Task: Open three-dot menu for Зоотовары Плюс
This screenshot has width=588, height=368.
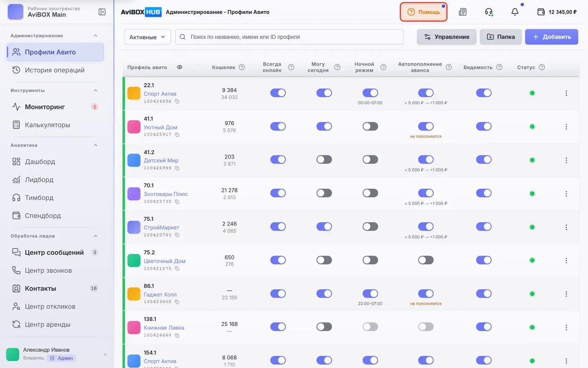Action: [x=566, y=194]
